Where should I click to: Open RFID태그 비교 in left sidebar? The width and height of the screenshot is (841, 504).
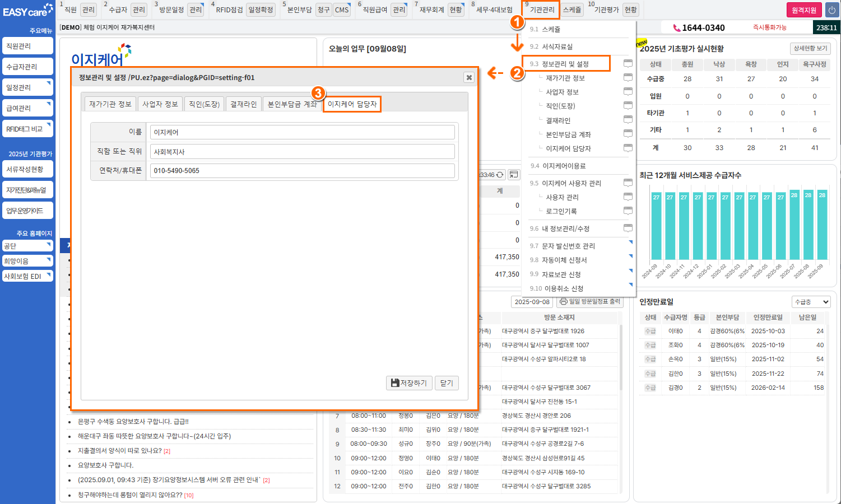coord(27,129)
